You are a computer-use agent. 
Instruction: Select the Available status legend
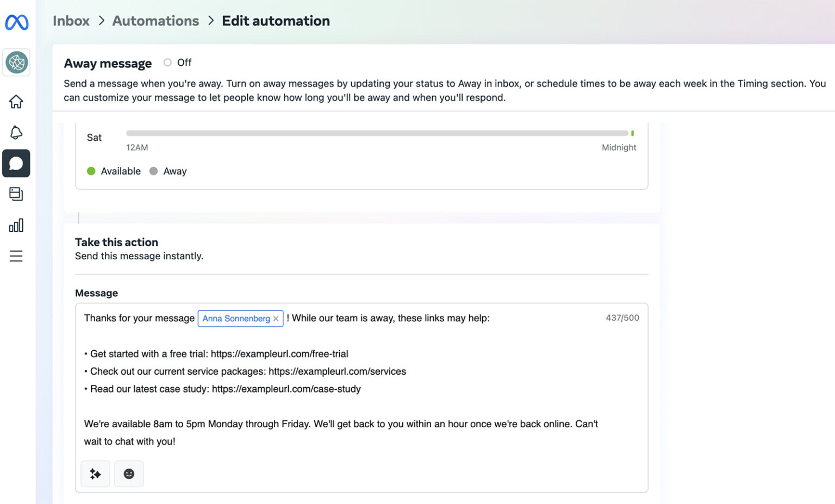114,171
